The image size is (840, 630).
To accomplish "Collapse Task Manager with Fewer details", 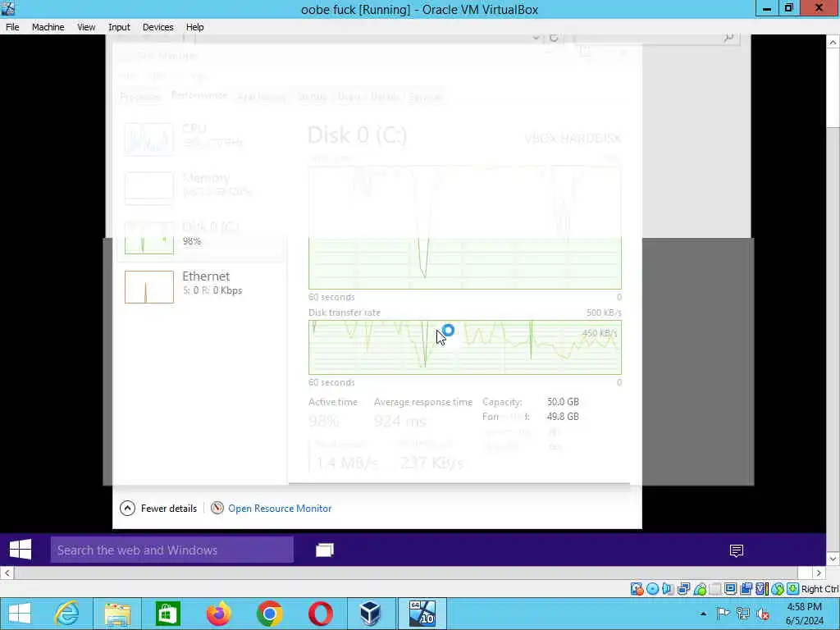I will [158, 509].
